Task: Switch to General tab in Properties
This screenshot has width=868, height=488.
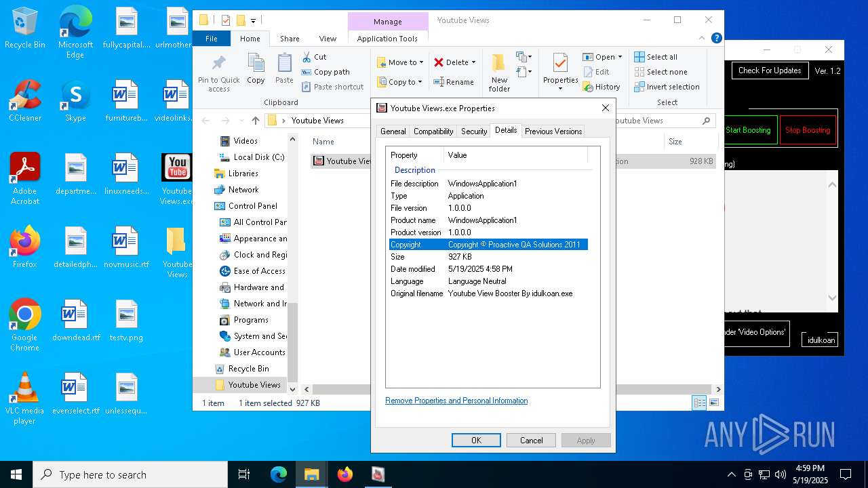Action: click(393, 131)
